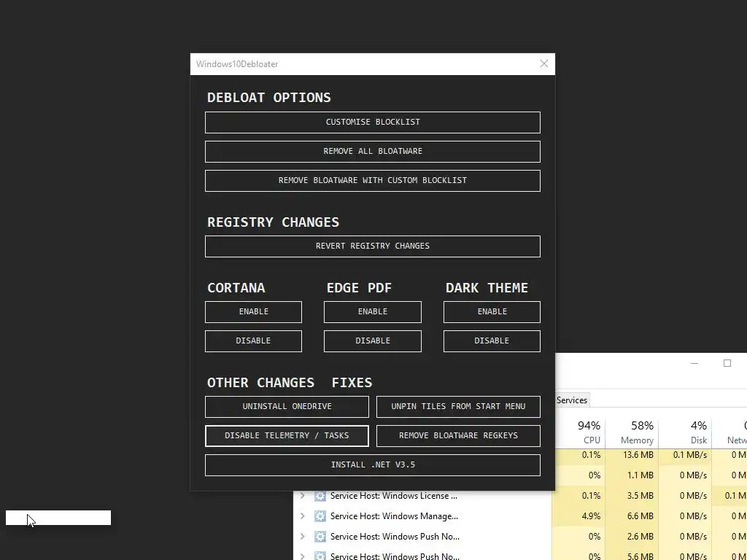Screen dimensions: 747x560
Task: Disable Edge PDF
Action: pos(373,341)
